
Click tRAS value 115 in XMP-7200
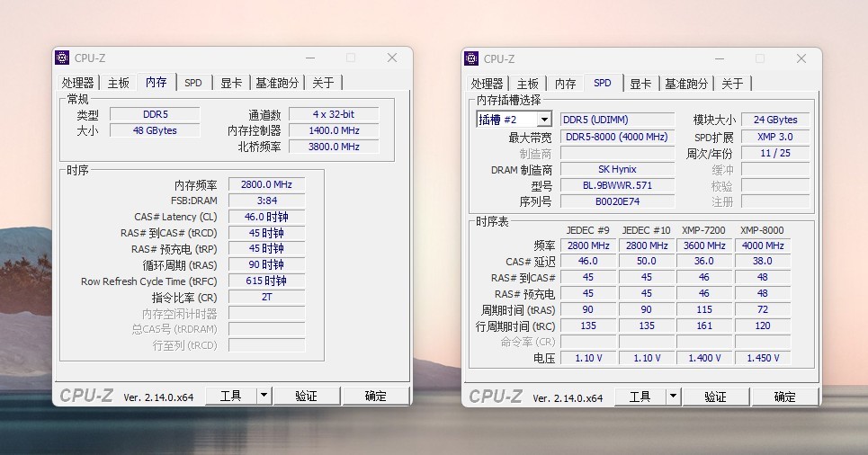coord(704,309)
